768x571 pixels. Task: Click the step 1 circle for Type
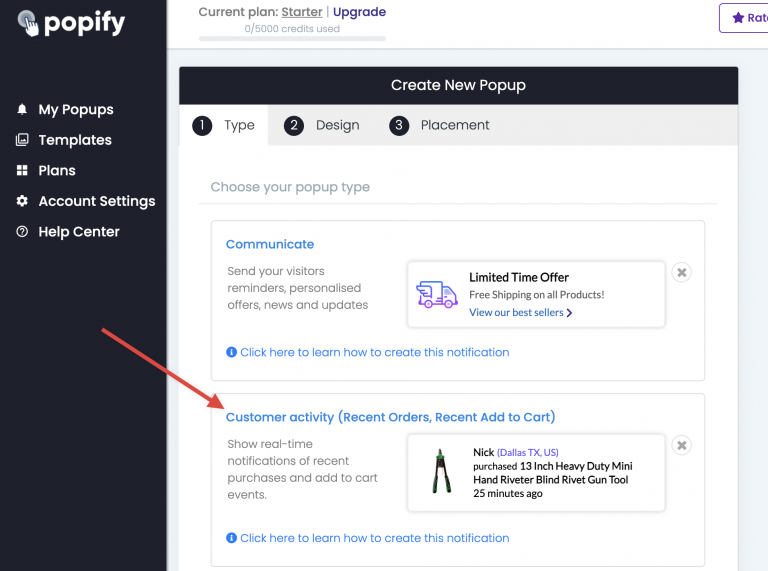pos(202,125)
